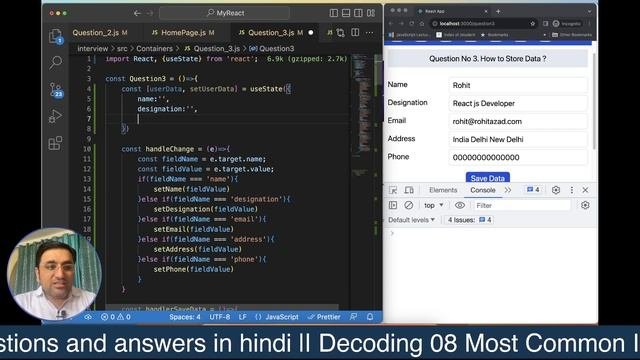
Task: Click setPhone(fieldValue) code line
Action: pyautogui.click(x=193, y=269)
